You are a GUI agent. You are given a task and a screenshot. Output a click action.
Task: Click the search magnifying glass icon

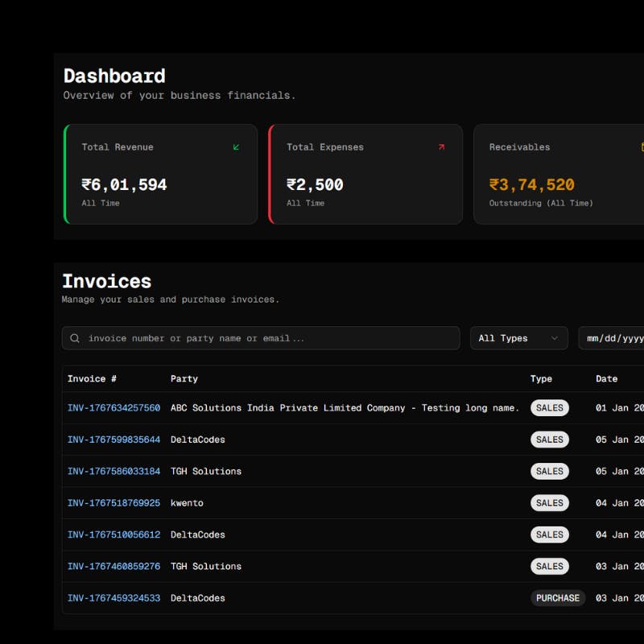coord(76,338)
